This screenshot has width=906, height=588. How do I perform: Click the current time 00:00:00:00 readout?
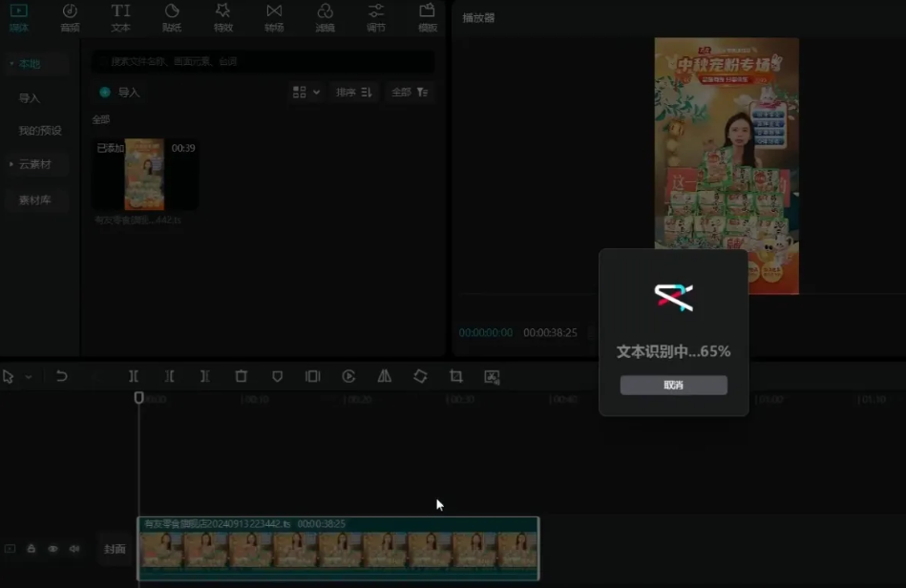point(485,333)
